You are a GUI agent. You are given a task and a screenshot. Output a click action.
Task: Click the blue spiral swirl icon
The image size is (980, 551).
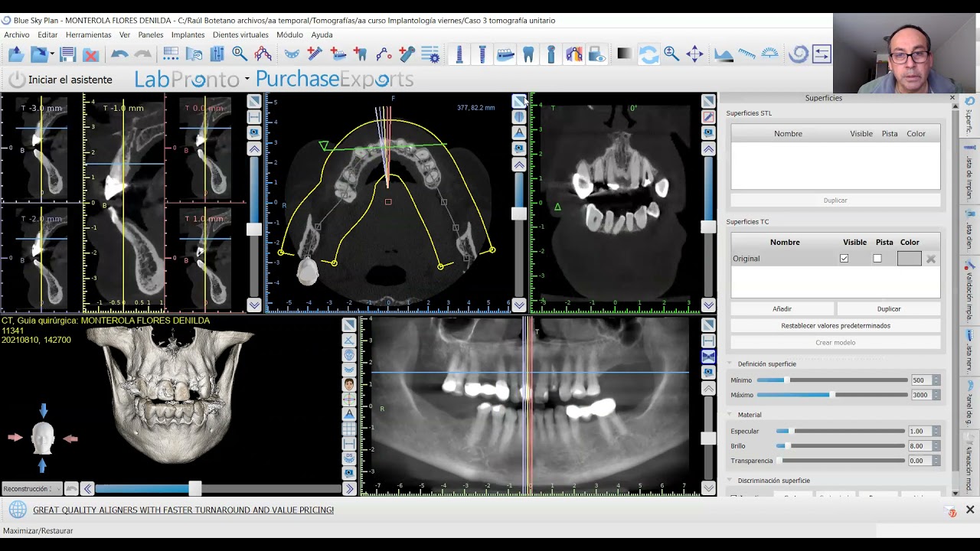799,54
